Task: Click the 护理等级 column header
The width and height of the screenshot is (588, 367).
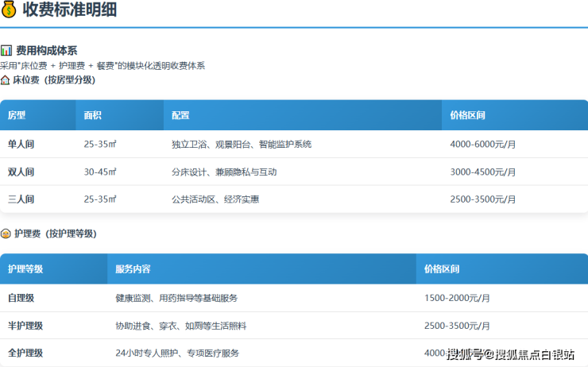Action: pyautogui.click(x=25, y=269)
